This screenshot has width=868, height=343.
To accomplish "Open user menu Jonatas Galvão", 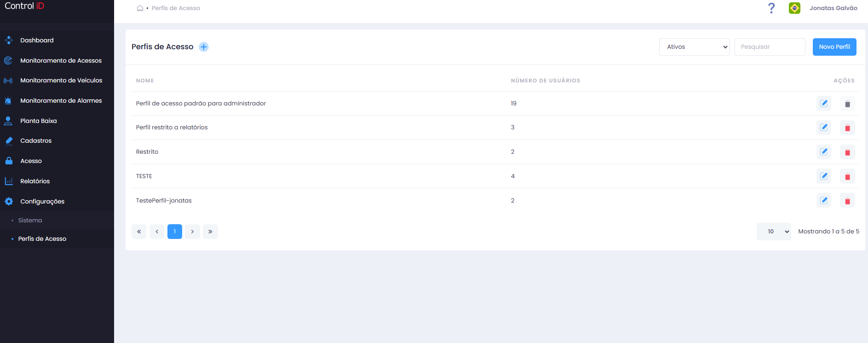I will click(x=833, y=8).
